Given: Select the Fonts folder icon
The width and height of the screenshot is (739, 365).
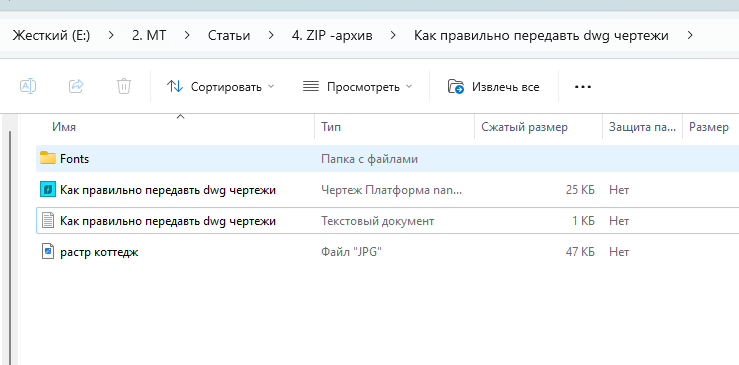Looking at the screenshot, I should click(x=48, y=158).
